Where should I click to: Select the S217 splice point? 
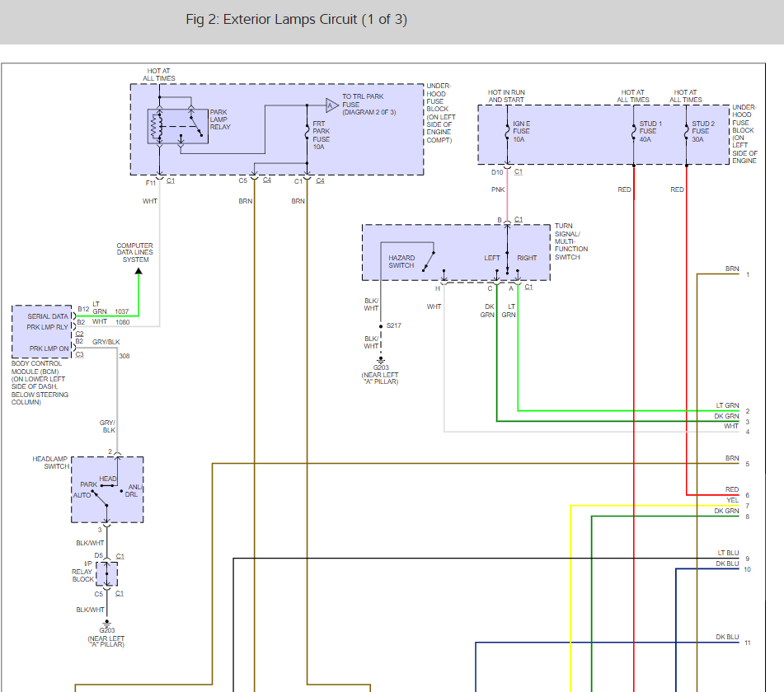(381, 326)
